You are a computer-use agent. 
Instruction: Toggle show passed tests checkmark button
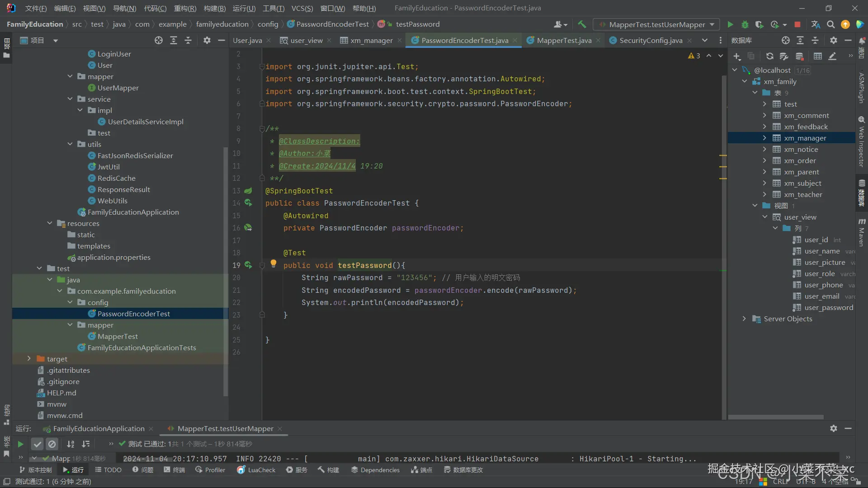coord(38,444)
